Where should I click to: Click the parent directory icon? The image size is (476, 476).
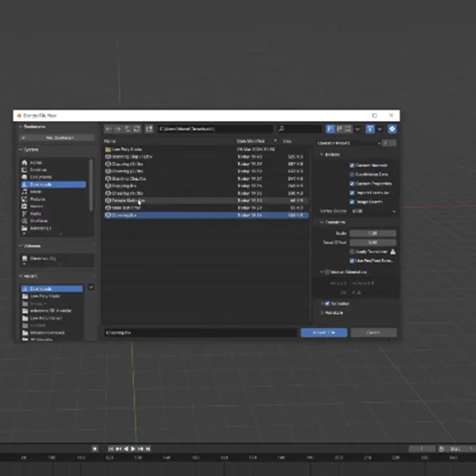[127, 129]
